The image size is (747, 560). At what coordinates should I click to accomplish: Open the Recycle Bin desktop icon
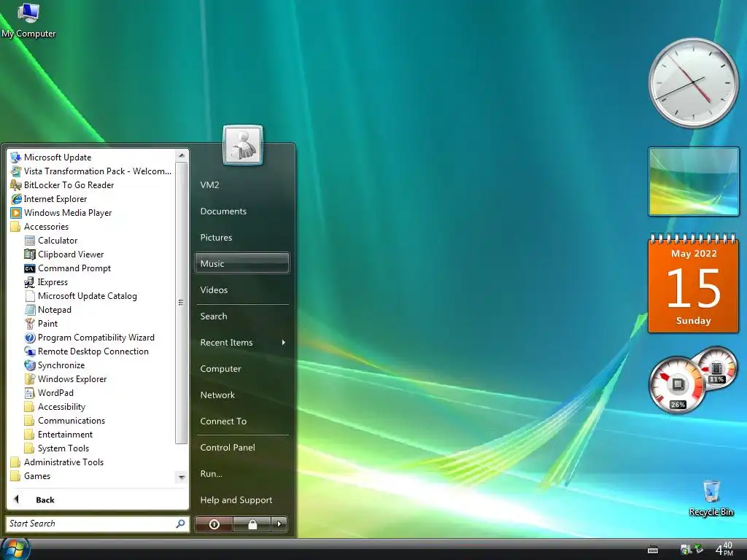(x=711, y=497)
